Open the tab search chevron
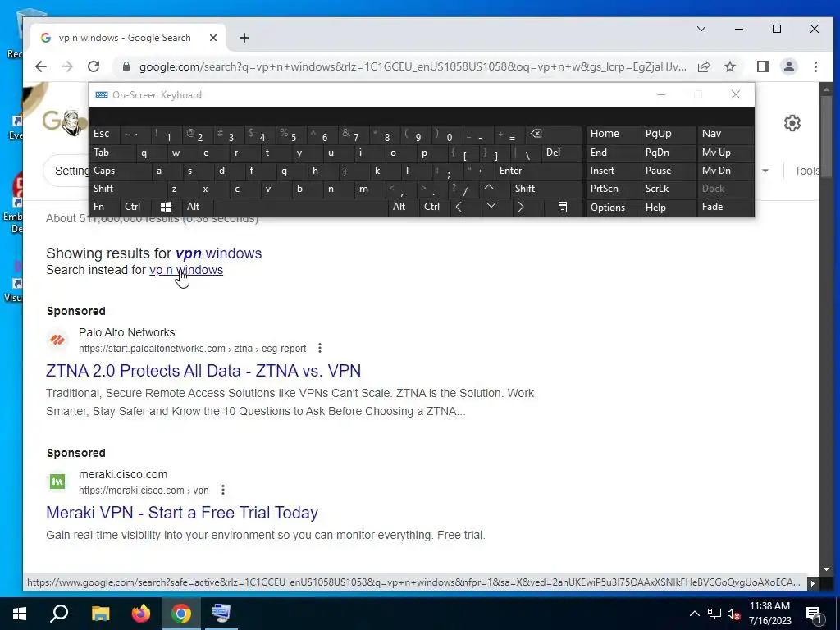840x630 pixels. click(701, 29)
